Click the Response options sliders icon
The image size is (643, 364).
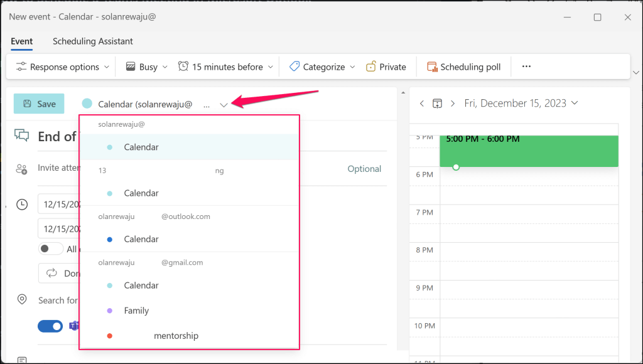coord(21,67)
